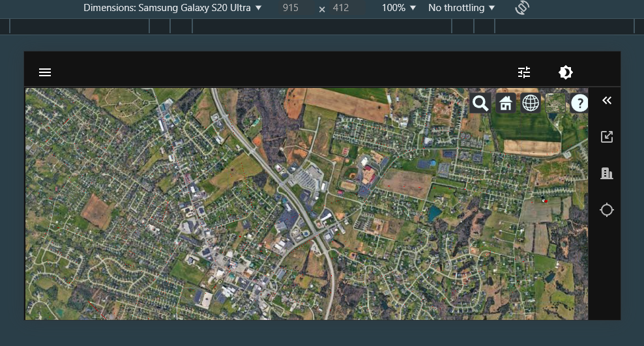Viewport: 644px width, 346px height.
Task: Reset map to home view
Action: (x=506, y=103)
